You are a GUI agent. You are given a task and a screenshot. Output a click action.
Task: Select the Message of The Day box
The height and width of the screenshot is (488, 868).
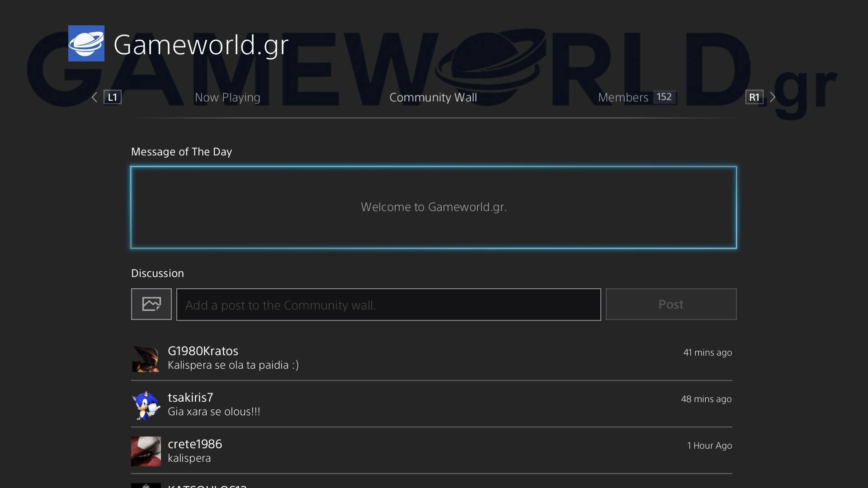(x=433, y=207)
